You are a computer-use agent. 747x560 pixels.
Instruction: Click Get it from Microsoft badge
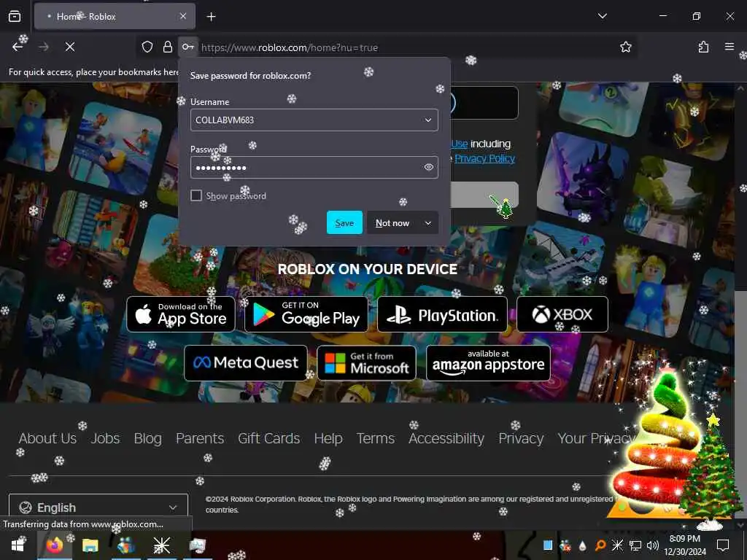[366, 363]
